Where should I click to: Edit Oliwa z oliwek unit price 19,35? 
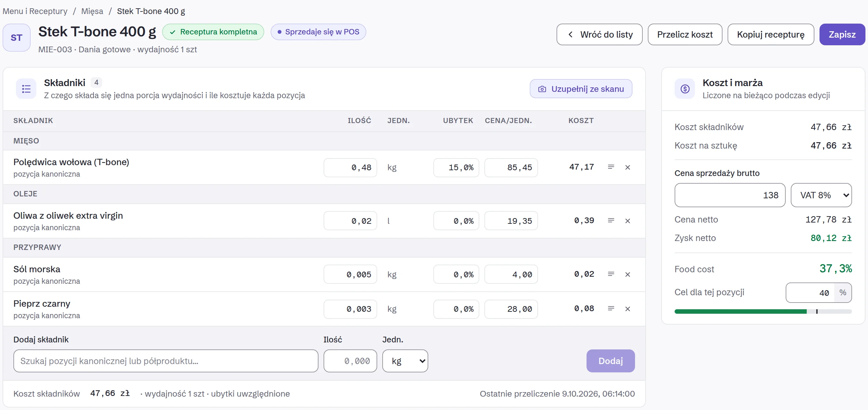pos(511,221)
